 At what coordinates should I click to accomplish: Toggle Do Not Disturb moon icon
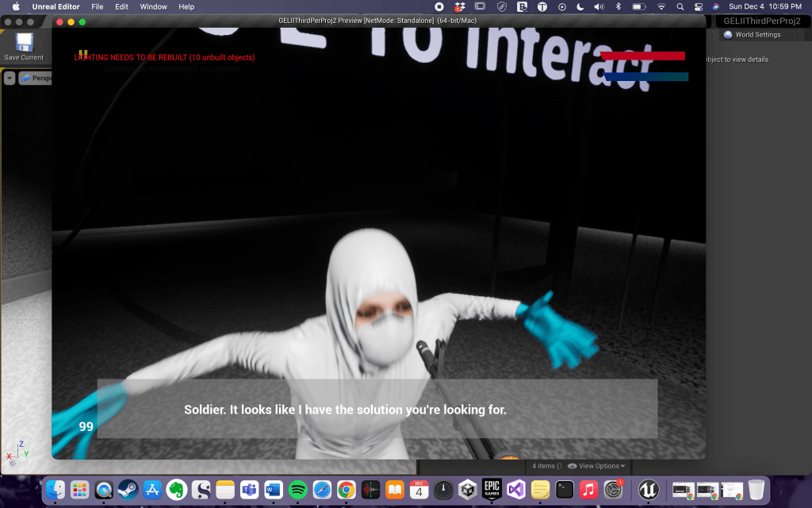click(x=580, y=6)
